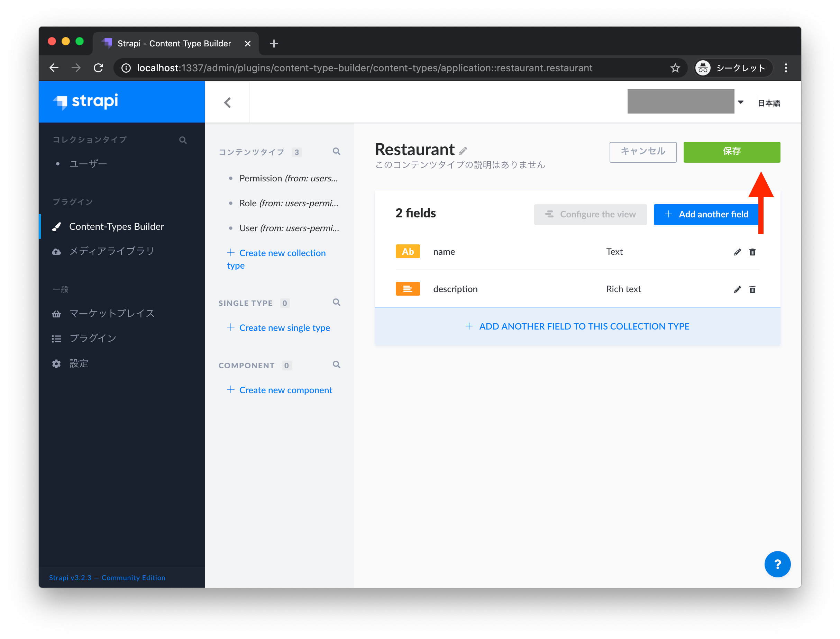840x639 pixels.
Task: Click search icon beside COMPONENT section
Action: coord(336,365)
